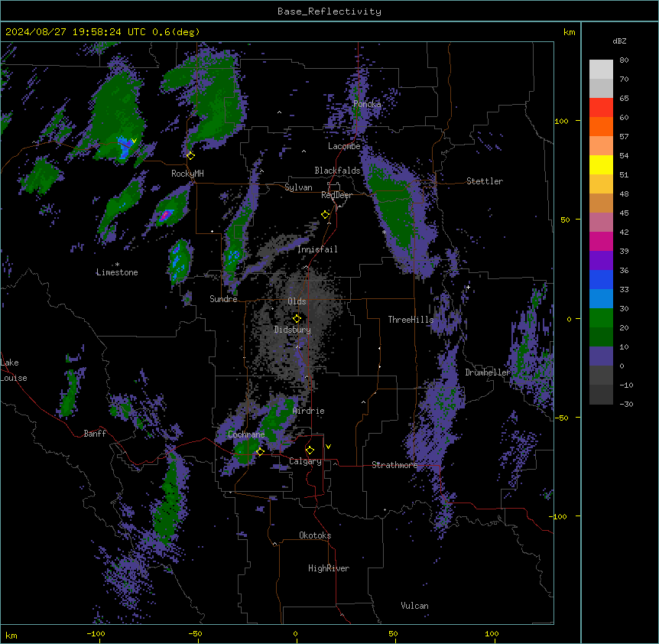Pick the darkest gray swatch above -30
Viewport: 659px width, 644px height.
[601, 395]
